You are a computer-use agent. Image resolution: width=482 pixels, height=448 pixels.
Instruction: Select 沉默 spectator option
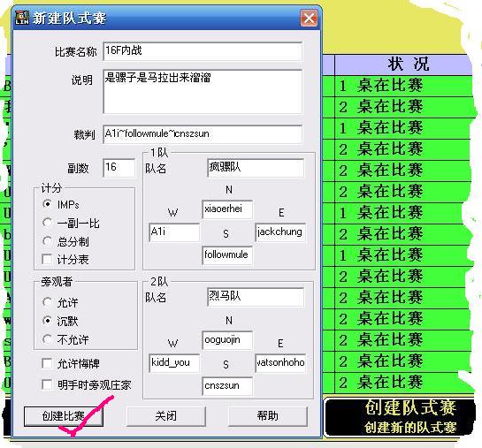tap(48, 321)
